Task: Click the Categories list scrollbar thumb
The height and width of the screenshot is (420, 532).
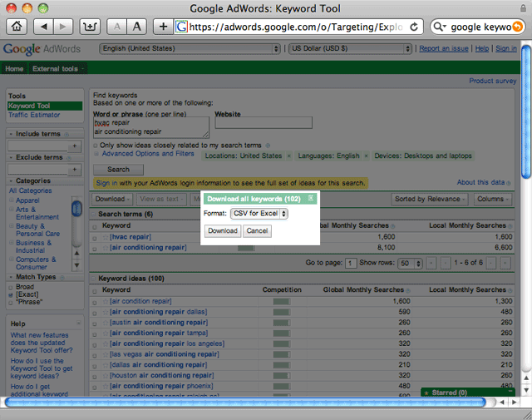Action: click(x=76, y=208)
